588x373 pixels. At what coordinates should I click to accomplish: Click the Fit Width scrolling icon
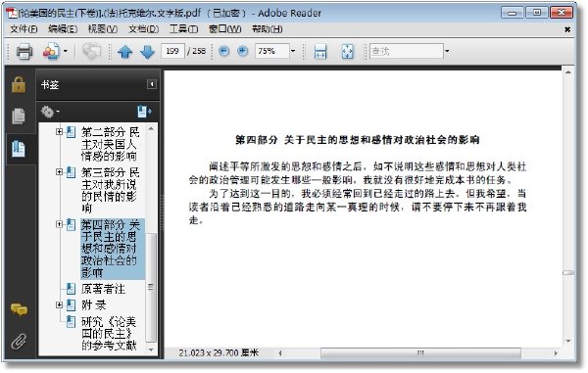click(x=319, y=51)
